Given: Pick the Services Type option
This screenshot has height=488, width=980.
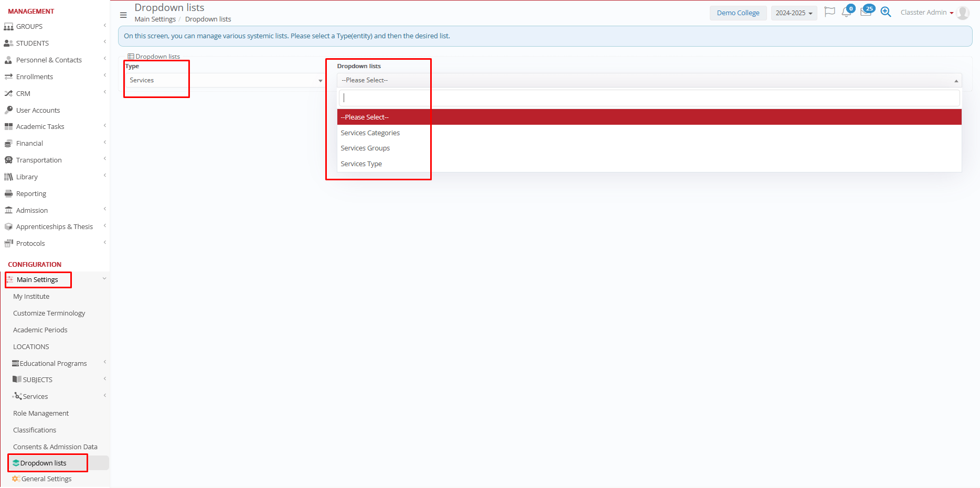Looking at the screenshot, I should point(361,164).
